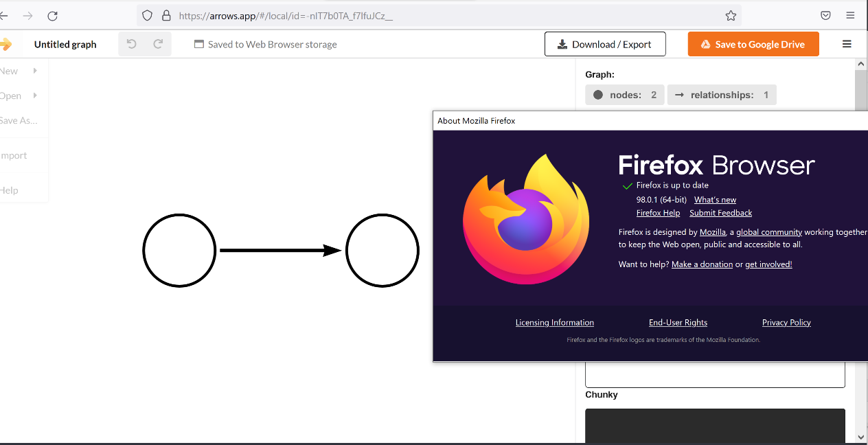
Task: Open the Licensing Information link
Action: pyautogui.click(x=555, y=323)
